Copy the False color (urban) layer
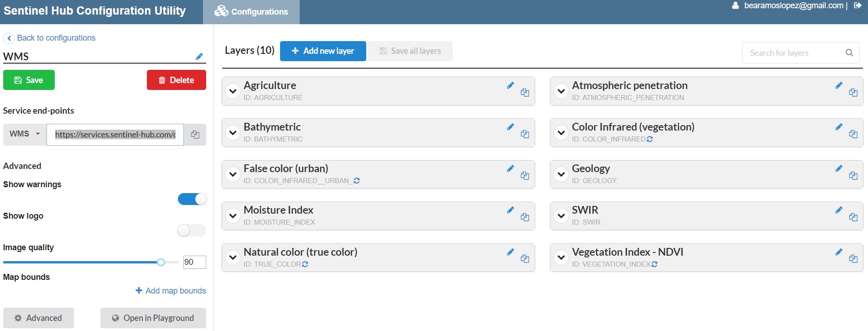Image resolution: width=868 pixels, height=331 pixels. pyautogui.click(x=525, y=176)
